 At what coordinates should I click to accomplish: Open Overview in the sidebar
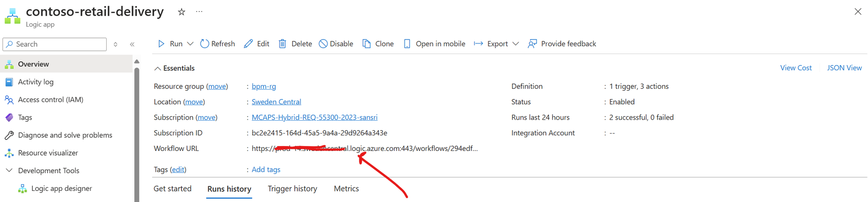(x=66, y=64)
